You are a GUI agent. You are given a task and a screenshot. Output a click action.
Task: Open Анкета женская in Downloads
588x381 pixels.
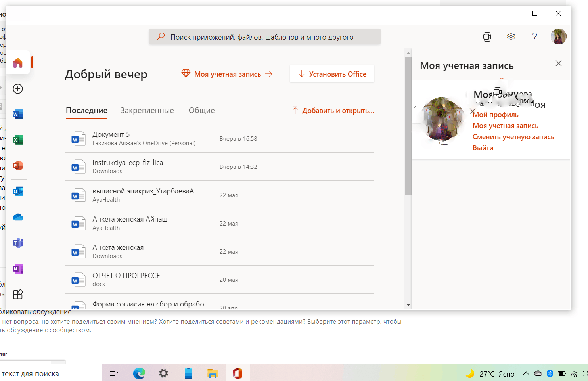(x=219, y=251)
